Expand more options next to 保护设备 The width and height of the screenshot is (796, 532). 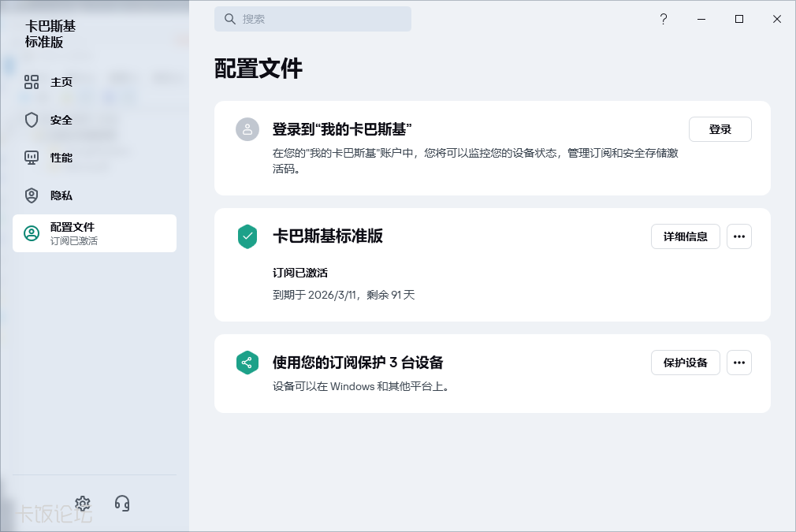738,363
